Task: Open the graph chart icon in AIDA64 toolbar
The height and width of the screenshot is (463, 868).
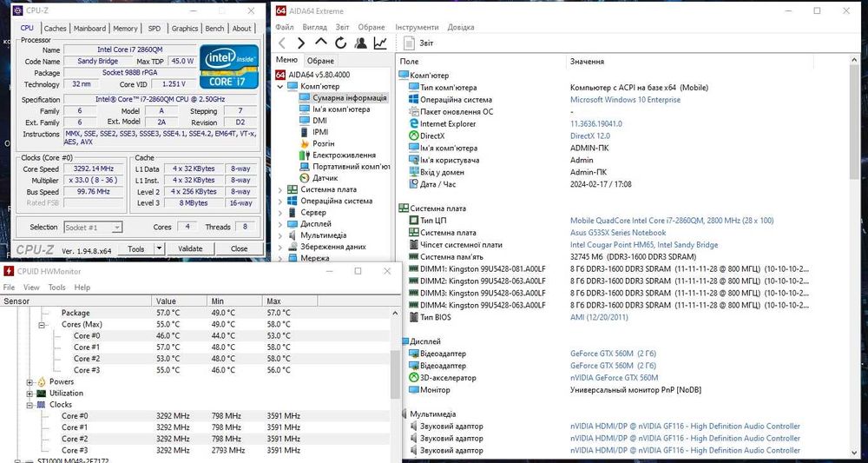Action: coord(380,43)
